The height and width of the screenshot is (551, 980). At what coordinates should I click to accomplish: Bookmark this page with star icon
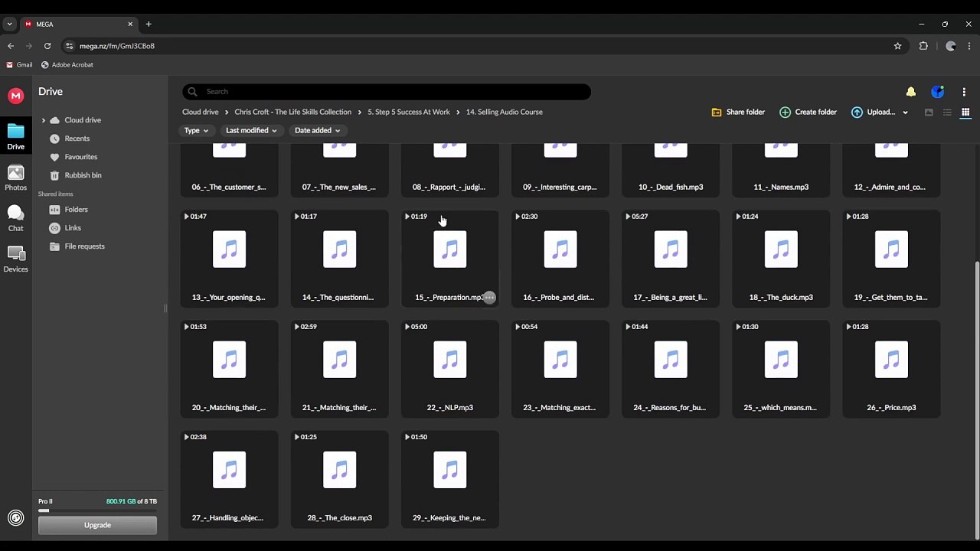click(897, 46)
